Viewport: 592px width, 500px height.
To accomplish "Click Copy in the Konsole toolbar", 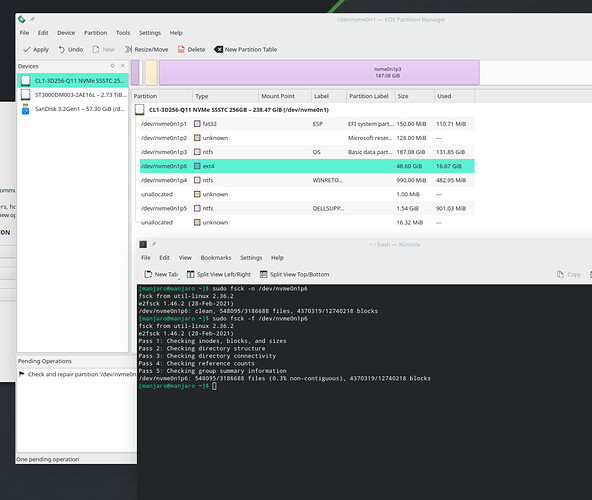I will pyautogui.click(x=569, y=275).
